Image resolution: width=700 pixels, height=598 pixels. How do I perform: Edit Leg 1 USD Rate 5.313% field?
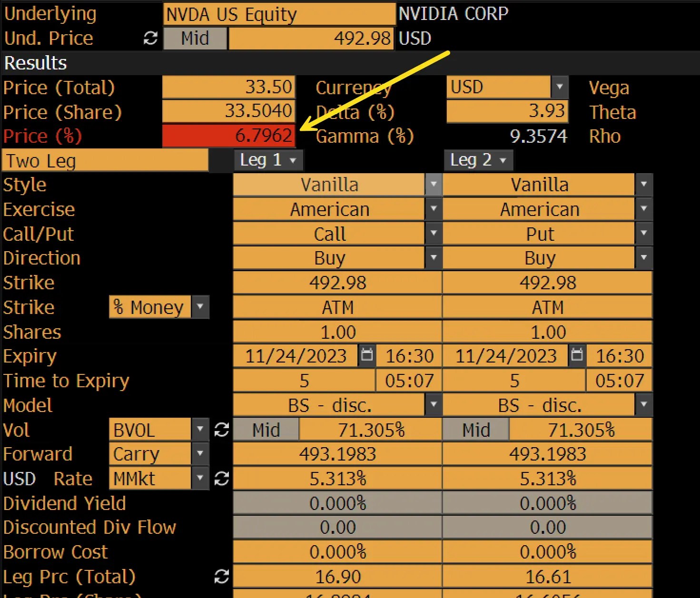pos(337,479)
